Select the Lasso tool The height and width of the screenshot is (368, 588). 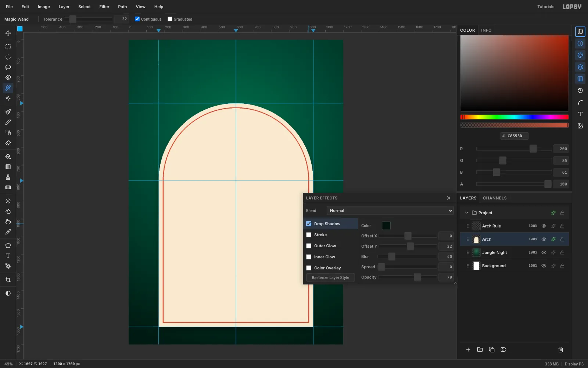pos(8,67)
